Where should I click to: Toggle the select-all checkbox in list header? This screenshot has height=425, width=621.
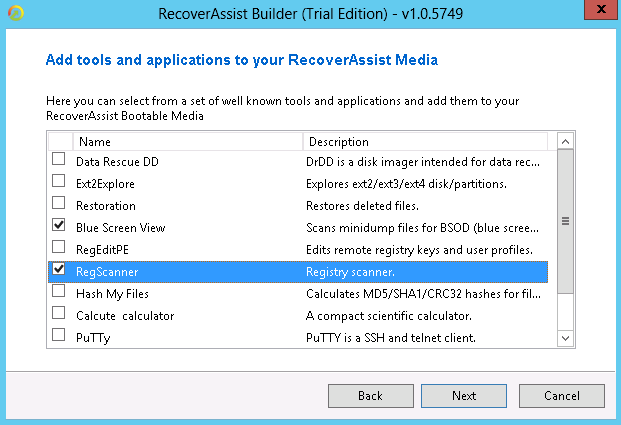point(59,141)
